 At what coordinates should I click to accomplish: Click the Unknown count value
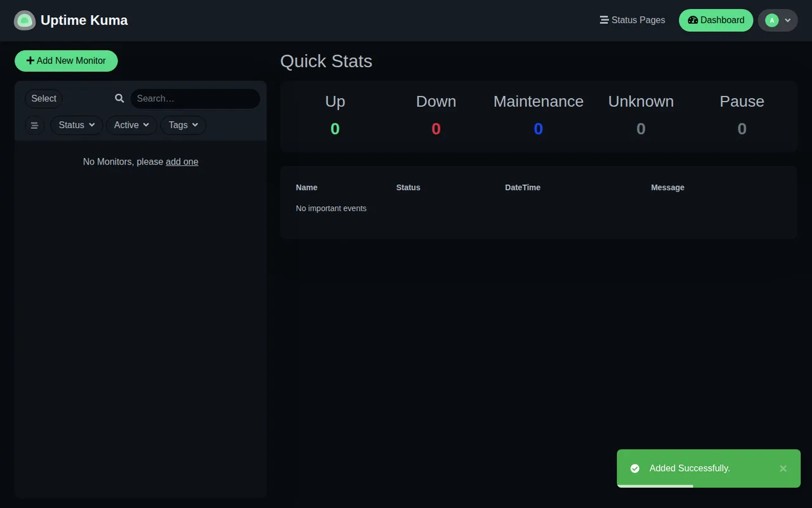coord(641,129)
